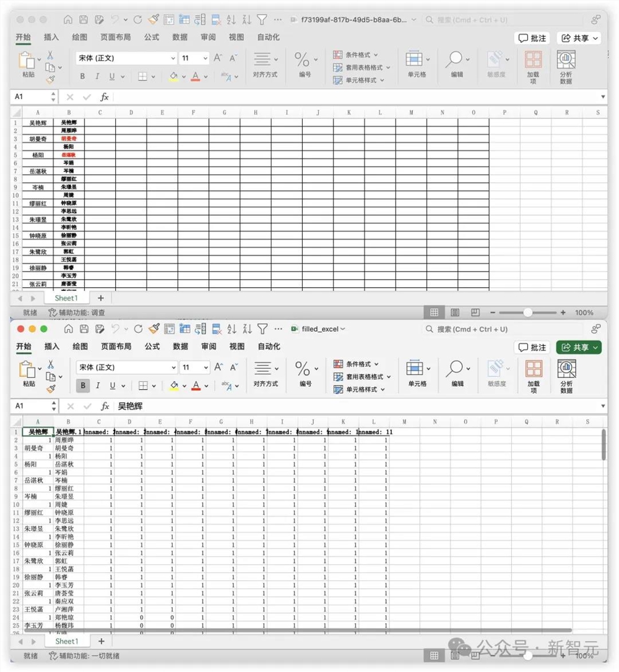Click the Bold button in filled_excel window
Screen dimensions: 619x672
coord(83,386)
